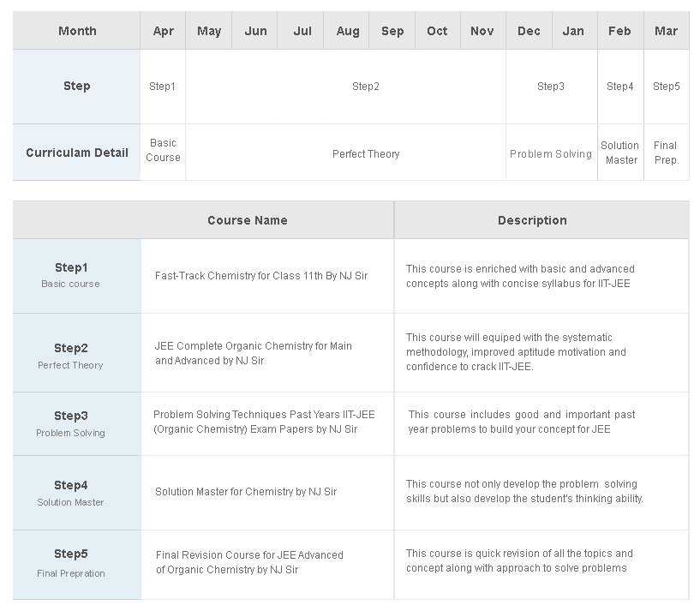
Task: Click the Apr month header cell
Action: pos(163,31)
